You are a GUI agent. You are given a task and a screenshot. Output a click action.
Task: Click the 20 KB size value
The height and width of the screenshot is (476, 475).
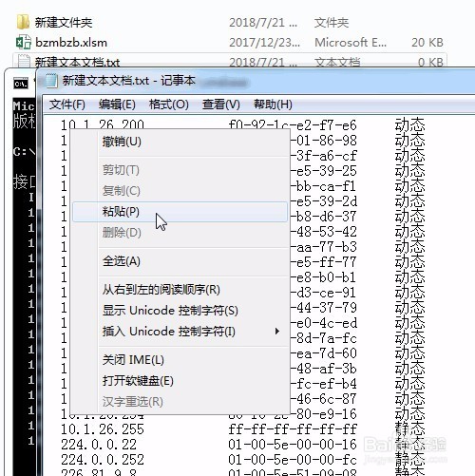click(427, 43)
